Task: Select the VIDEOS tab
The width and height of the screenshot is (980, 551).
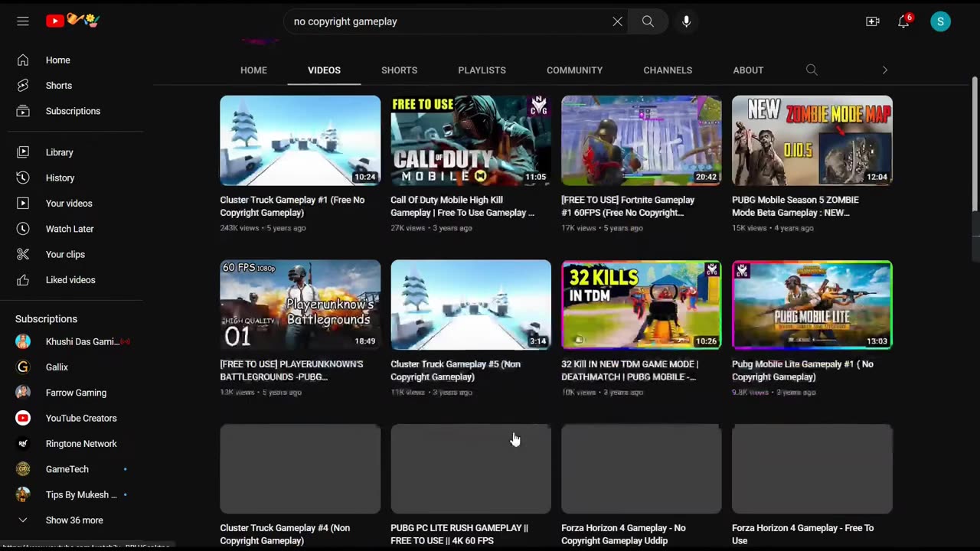Action: (x=324, y=70)
